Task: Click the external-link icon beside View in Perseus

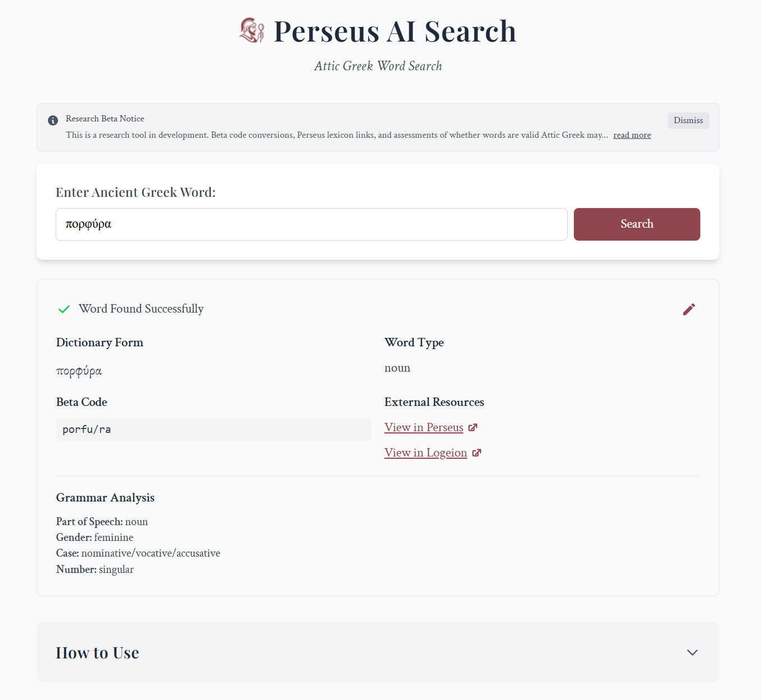Action: 473,427
